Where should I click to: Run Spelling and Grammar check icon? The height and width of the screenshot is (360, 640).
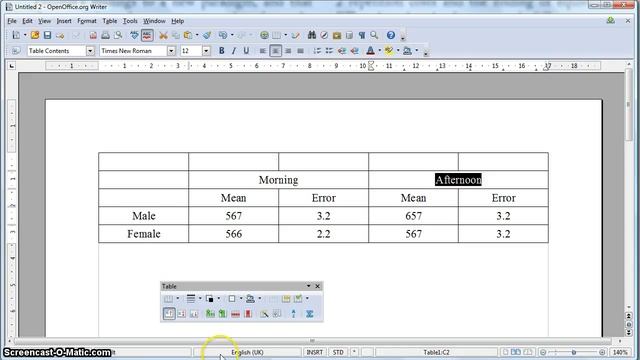click(134, 36)
